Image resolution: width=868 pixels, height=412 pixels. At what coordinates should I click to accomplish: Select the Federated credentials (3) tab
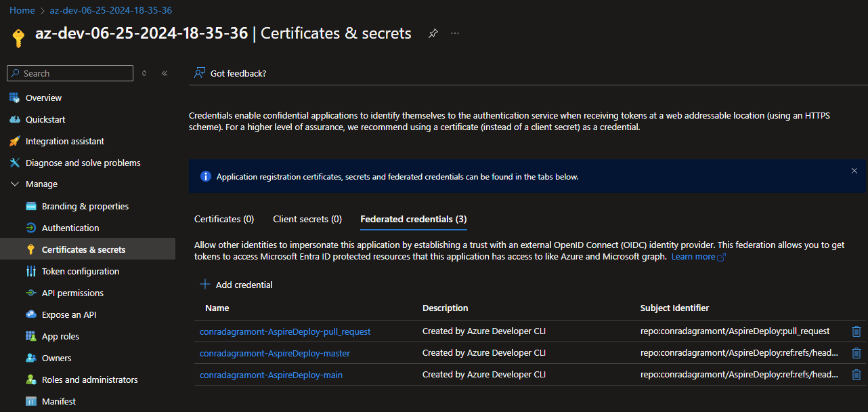pyautogui.click(x=414, y=220)
